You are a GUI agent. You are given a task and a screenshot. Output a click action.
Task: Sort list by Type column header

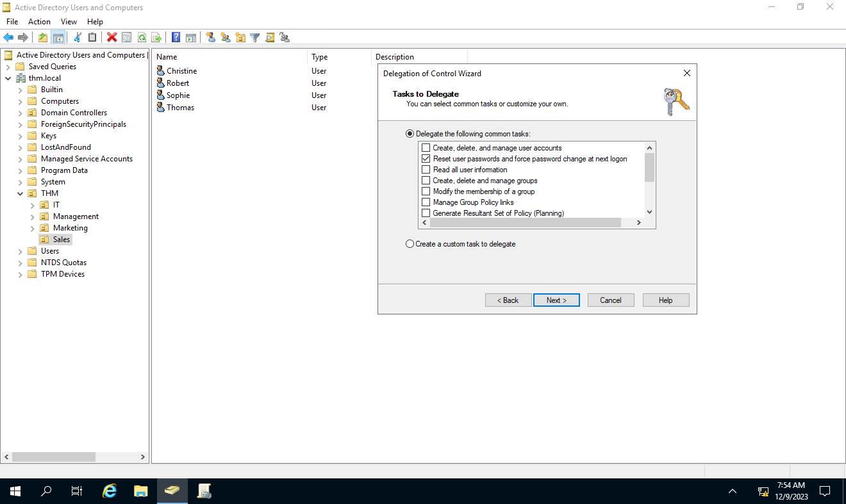point(339,57)
